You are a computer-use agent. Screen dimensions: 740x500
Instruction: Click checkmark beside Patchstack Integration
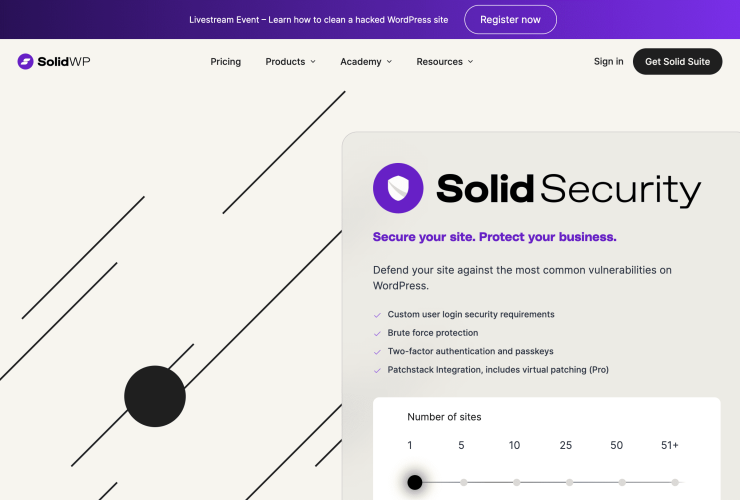point(377,370)
